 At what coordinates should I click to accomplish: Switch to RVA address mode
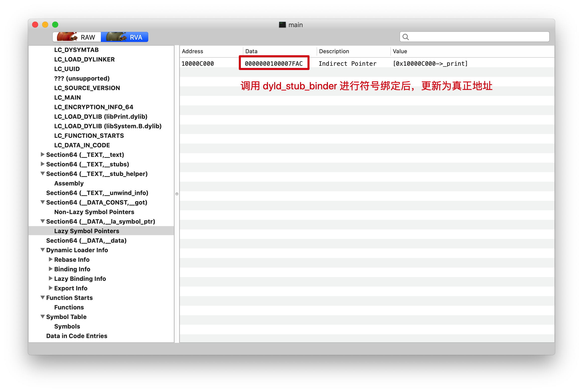click(x=124, y=37)
